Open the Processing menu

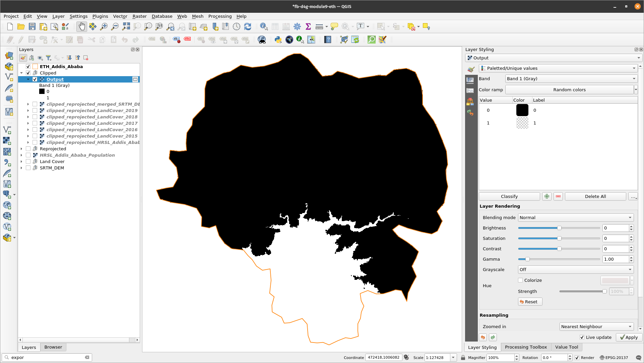(x=220, y=16)
